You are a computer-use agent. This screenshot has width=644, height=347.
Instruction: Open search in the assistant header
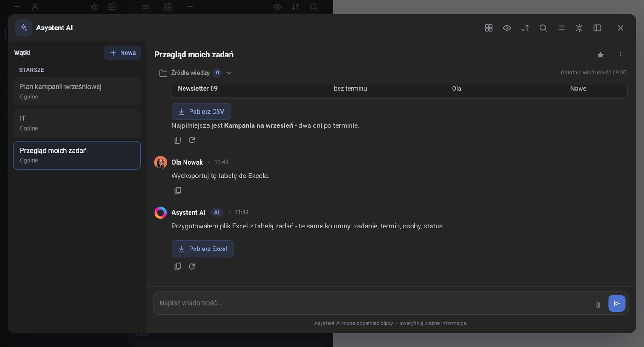(x=543, y=28)
